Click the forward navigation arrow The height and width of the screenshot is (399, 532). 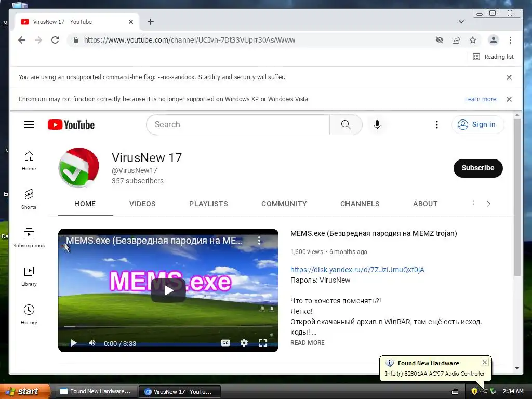[x=38, y=40]
